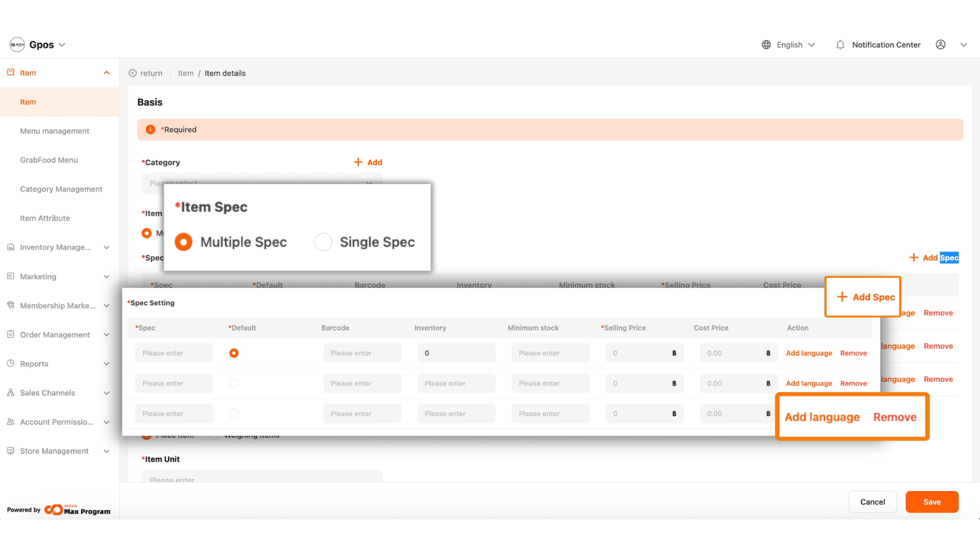Click the Reports sidebar icon
The height and width of the screenshot is (551, 980).
click(11, 364)
